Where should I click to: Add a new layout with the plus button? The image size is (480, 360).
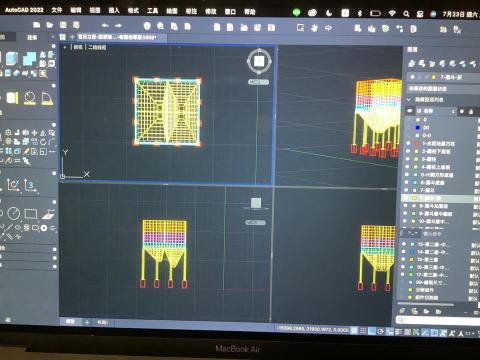point(87,322)
